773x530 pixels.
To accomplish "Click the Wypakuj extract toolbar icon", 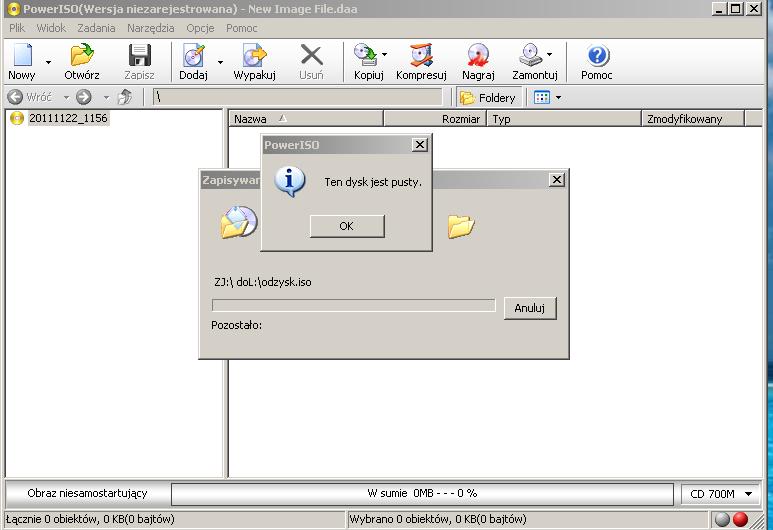I will pyautogui.click(x=254, y=55).
